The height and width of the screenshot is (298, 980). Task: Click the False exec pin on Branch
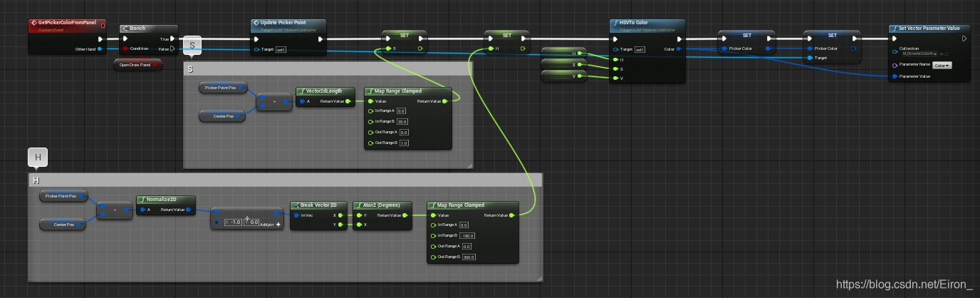174,48
